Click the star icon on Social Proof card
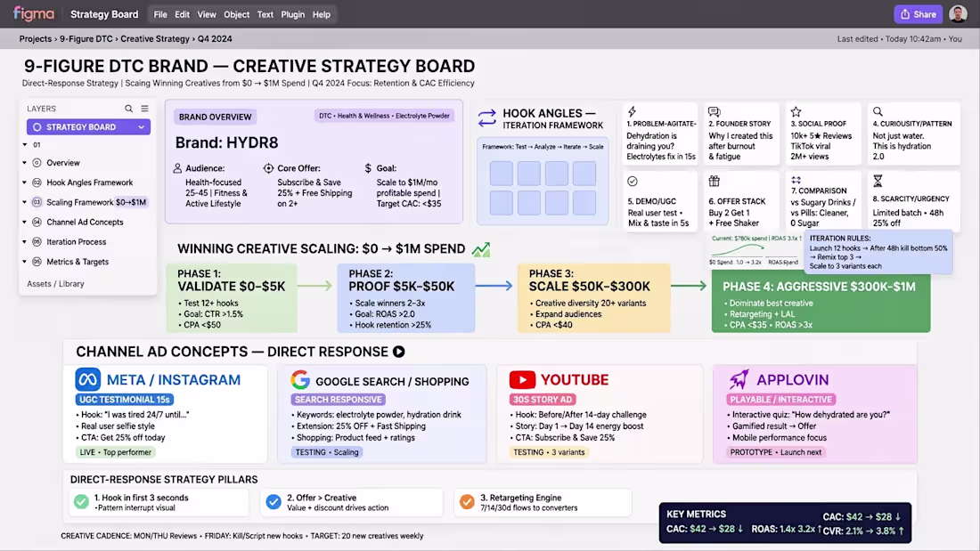The height and width of the screenshot is (551, 980). (796, 112)
